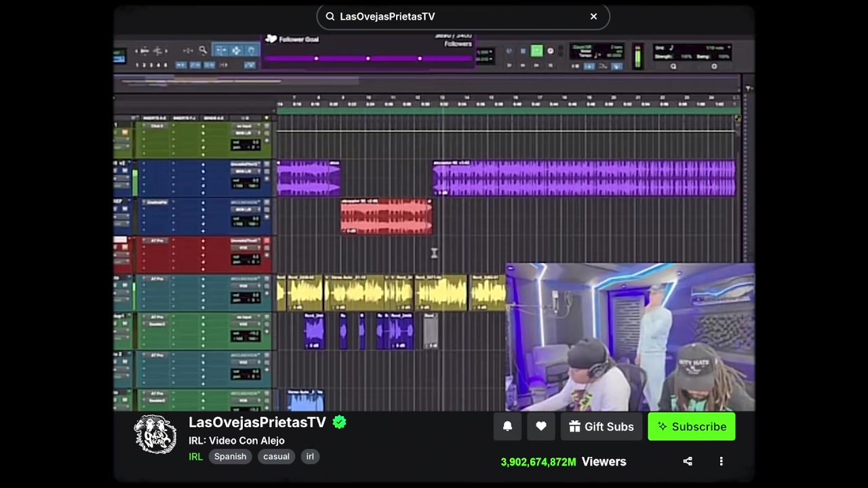Click the green level meter in the DAW toolbar
The width and height of the screenshot is (868, 488).
point(637,57)
